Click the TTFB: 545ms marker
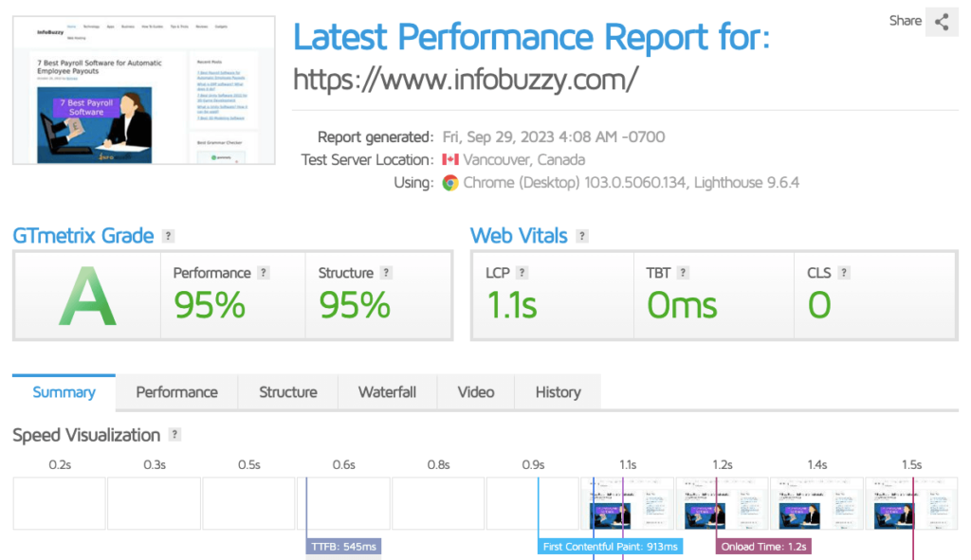Viewport: 971px width, 560px height. coord(343,547)
